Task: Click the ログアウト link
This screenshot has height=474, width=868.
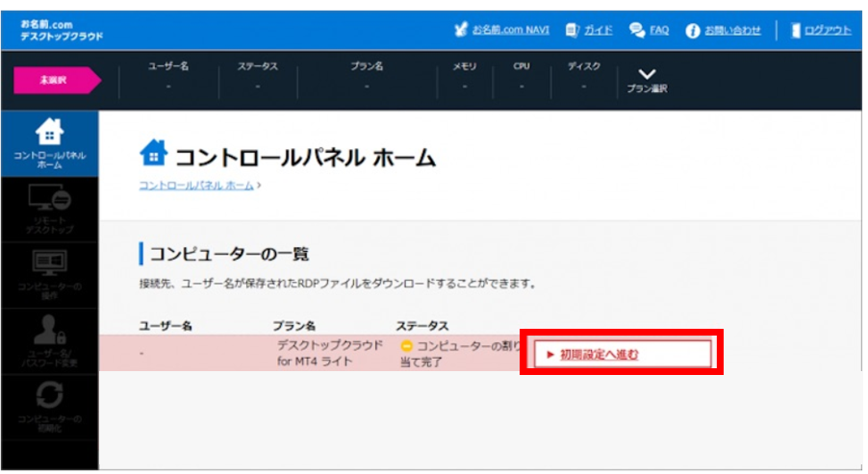Action: 828,30
